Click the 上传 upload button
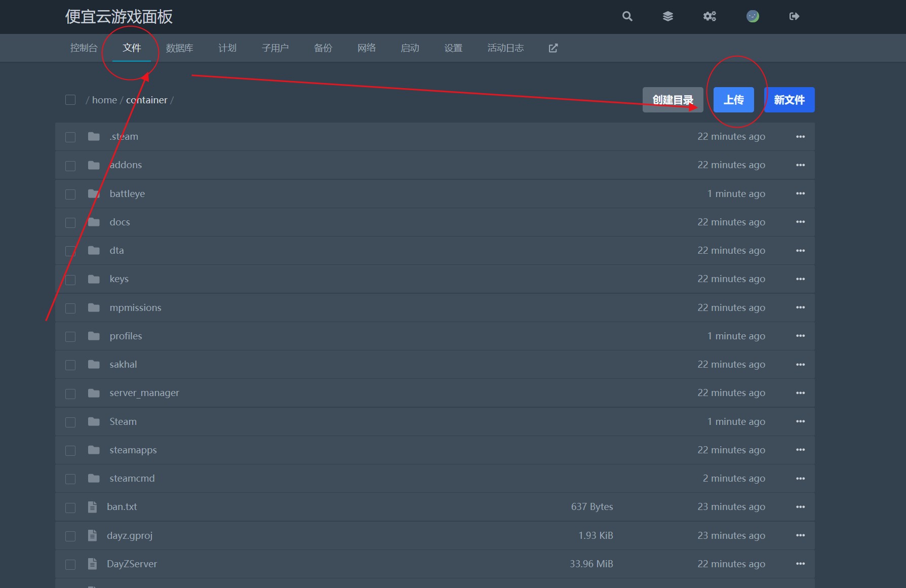 pyautogui.click(x=733, y=100)
